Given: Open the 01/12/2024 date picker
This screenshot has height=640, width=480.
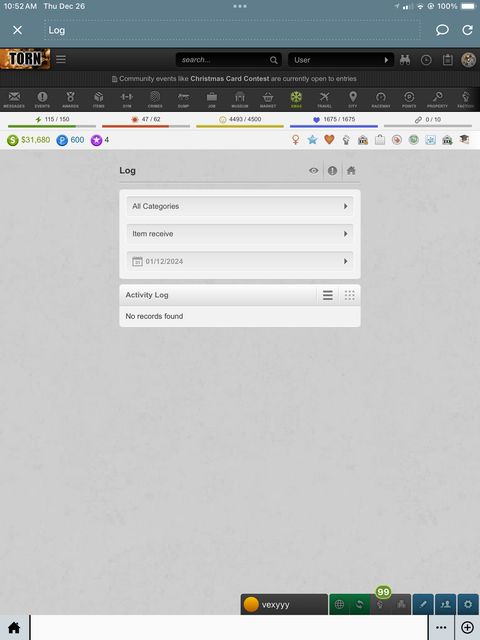Looking at the screenshot, I should point(240,261).
